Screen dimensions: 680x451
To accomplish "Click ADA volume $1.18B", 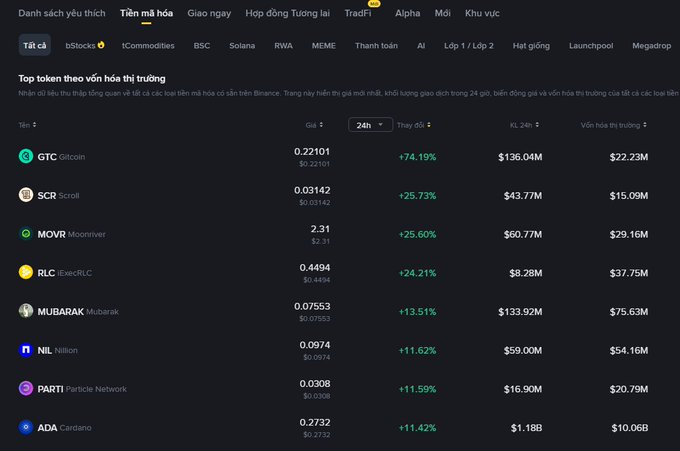I will point(526,428).
